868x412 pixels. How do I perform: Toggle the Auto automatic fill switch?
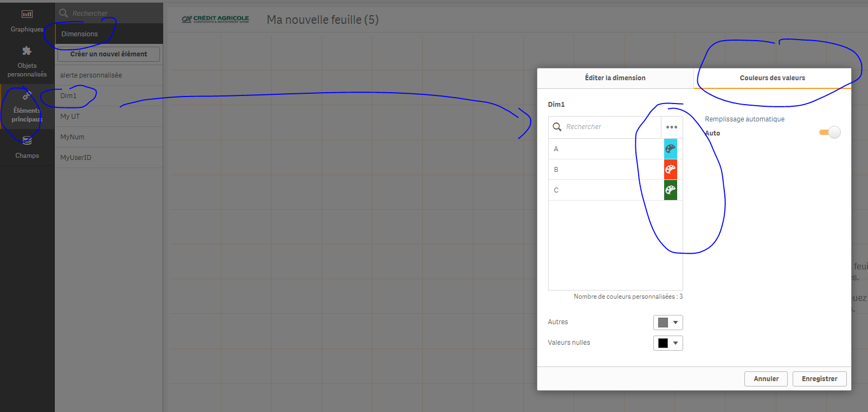pos(830,132)
